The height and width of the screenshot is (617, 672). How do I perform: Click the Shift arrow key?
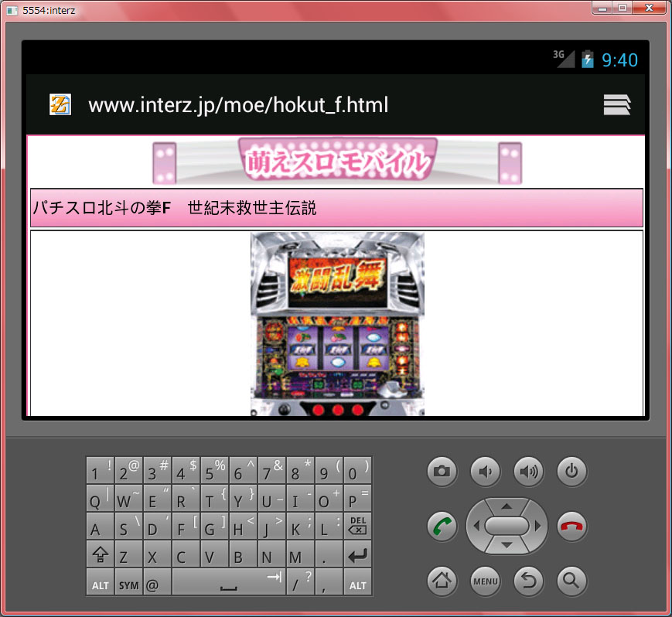101,555
